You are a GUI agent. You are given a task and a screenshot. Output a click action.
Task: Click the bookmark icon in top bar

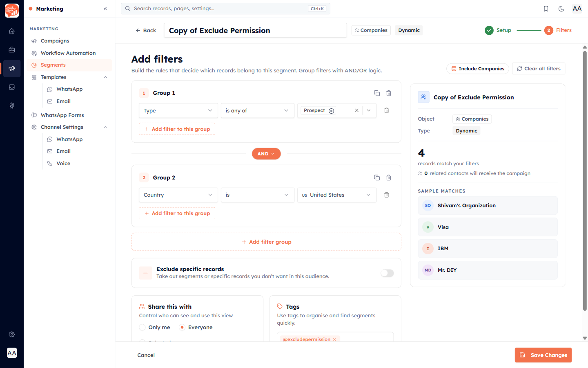pos(546,9)
